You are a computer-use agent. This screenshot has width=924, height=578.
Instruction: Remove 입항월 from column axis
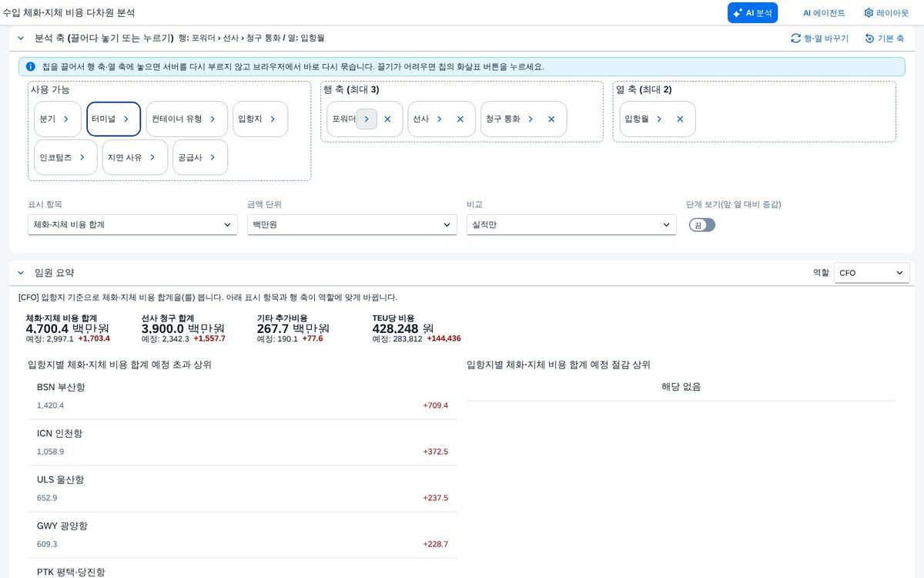click(x=680, y=119)
